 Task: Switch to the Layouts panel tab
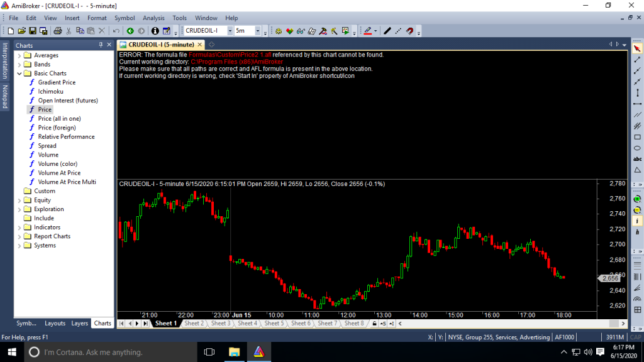(55, 324)
